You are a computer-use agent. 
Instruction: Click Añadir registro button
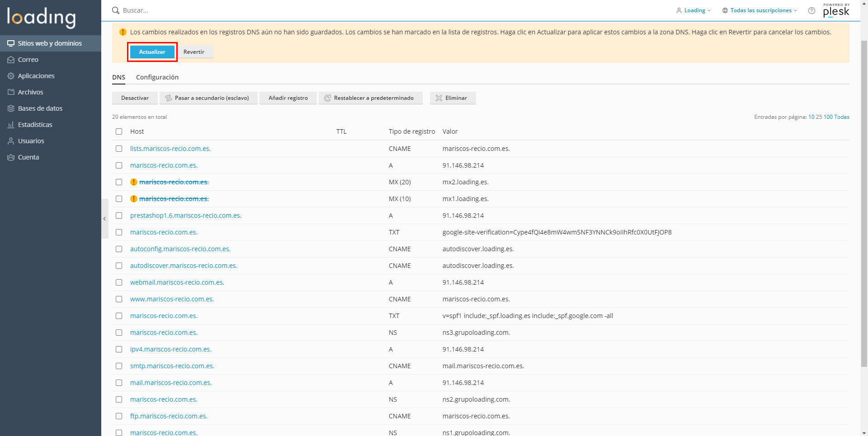288,98
